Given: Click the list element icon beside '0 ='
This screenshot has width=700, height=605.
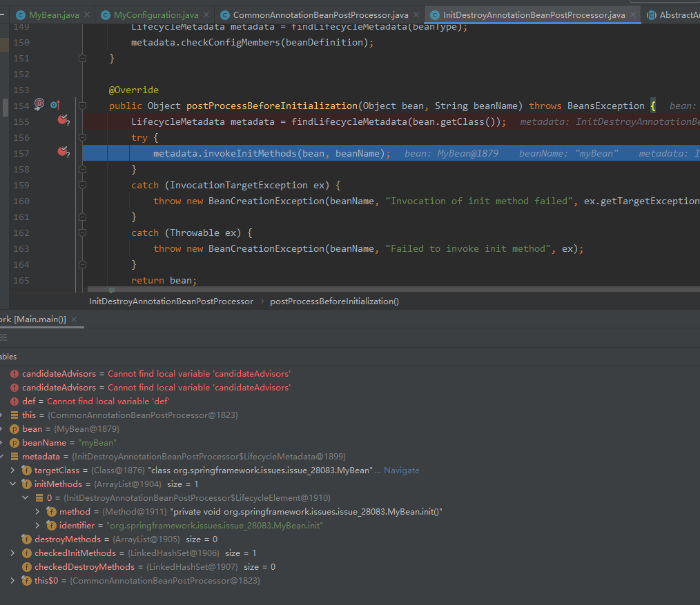Looking at the screenshot, I should 39,498.
